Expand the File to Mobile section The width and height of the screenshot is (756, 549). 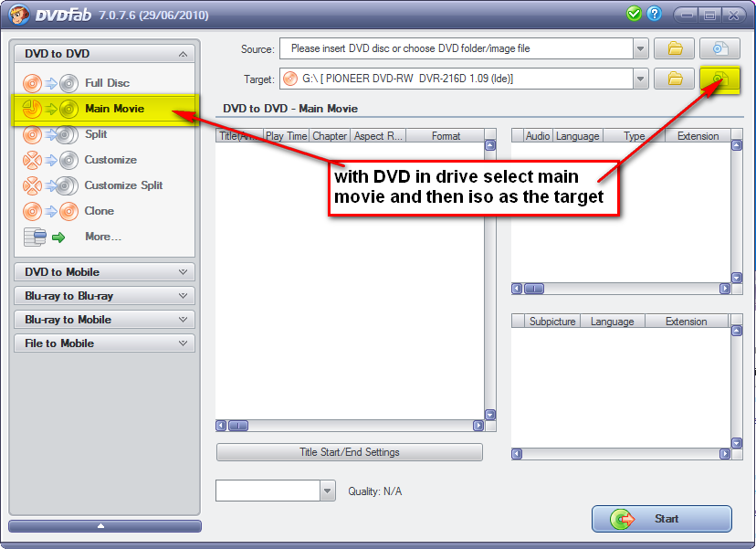coord(105,343)
